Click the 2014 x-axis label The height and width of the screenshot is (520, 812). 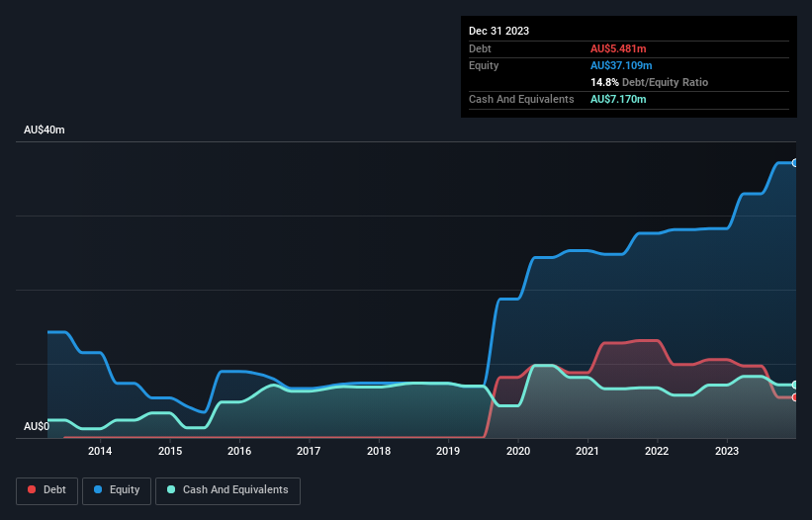(x=100, y=451)
